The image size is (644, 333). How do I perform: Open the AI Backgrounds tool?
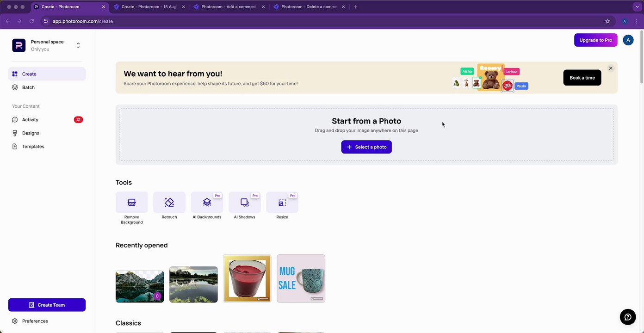[207, 206]
